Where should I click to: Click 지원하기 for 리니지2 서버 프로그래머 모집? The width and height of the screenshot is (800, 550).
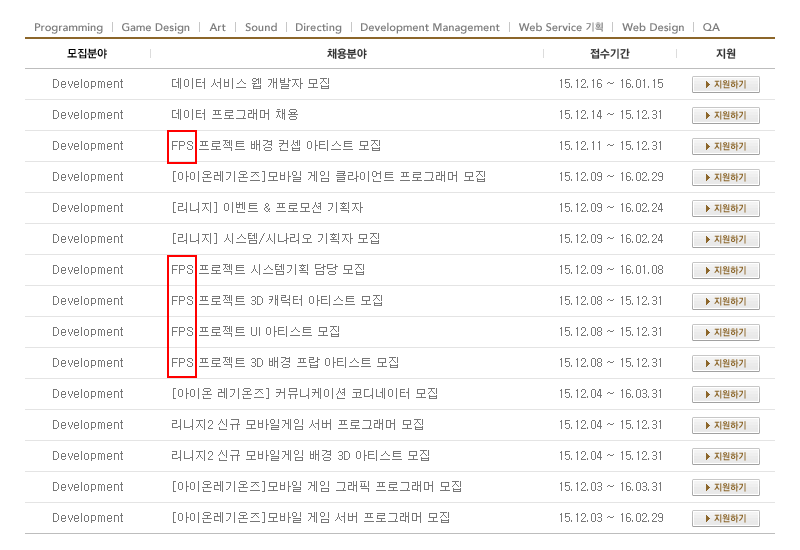(x=725, y=426)
